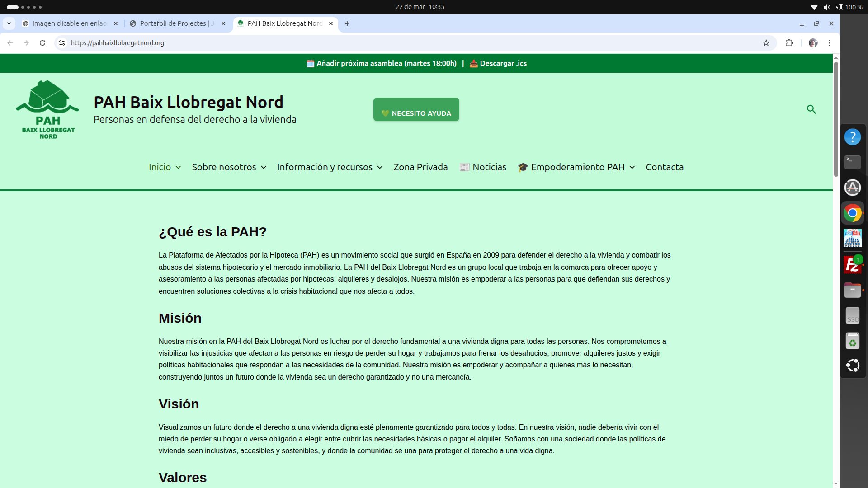The width and height of the screenshot is (868, 488).
Task: Click the Chrome icon in the dock
Action: coord(853,213)
